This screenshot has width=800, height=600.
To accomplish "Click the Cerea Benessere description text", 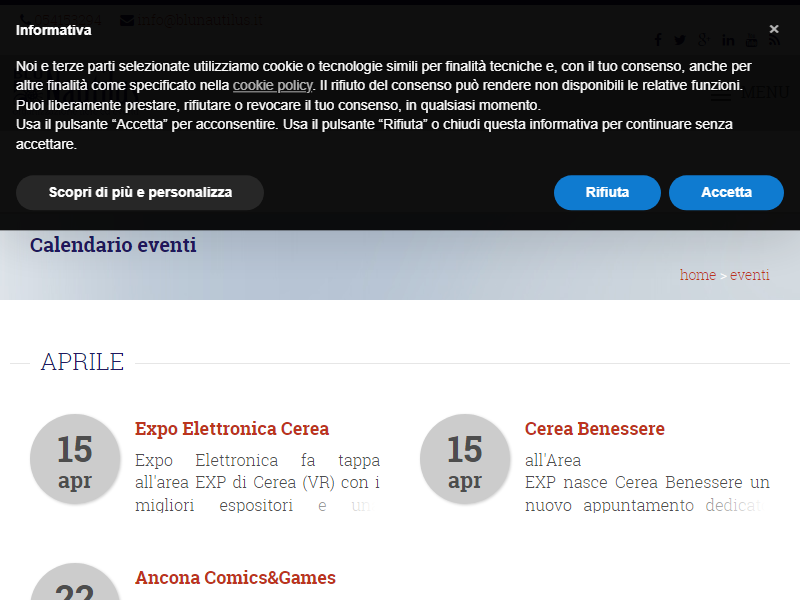I will (647, 483).
